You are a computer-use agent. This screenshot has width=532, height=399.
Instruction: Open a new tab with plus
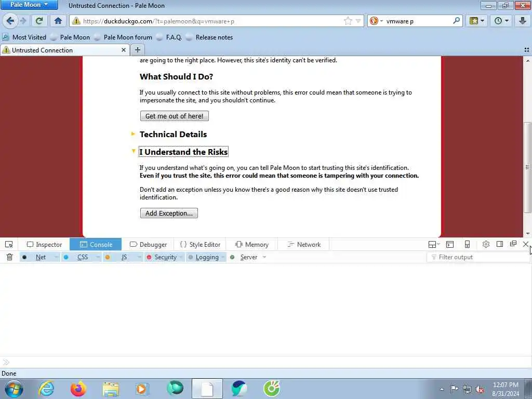pyautogui.click(x=137, y=50)
